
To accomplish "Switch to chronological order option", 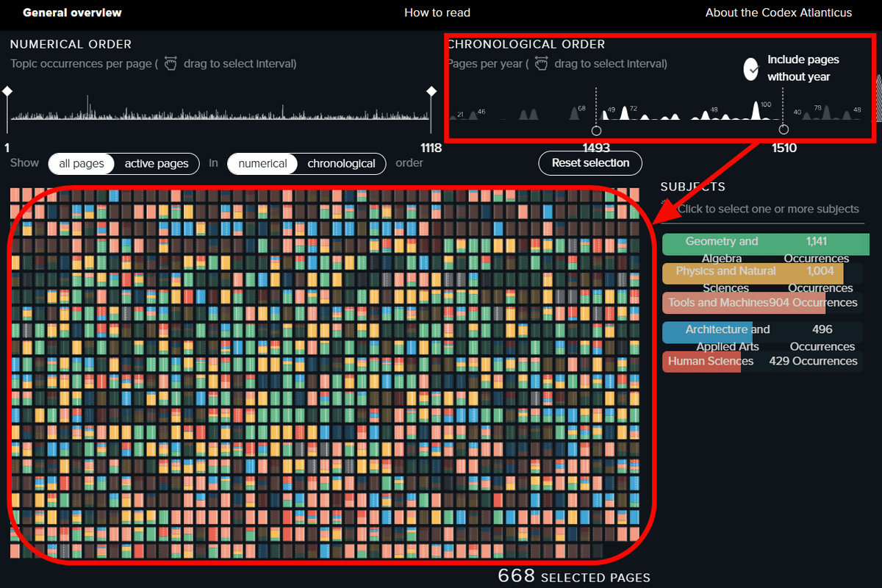I will pyautogui.click(x=341, y=163).
